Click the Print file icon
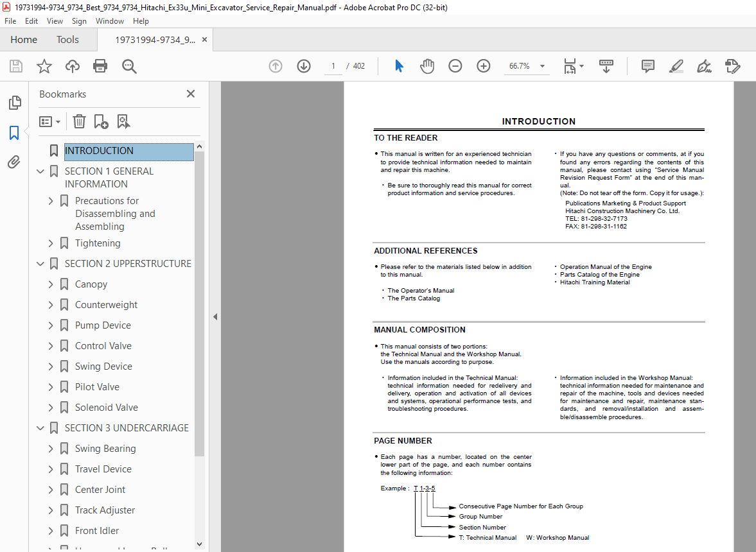The image size is (756, 552). click(100, 66)
